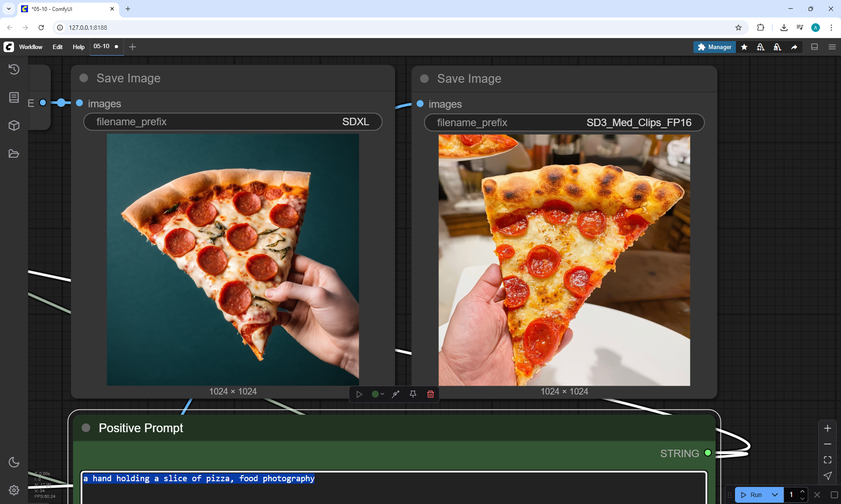Open the model library cube icon
This screenshot has width=841, height=504.
point(14,126)
